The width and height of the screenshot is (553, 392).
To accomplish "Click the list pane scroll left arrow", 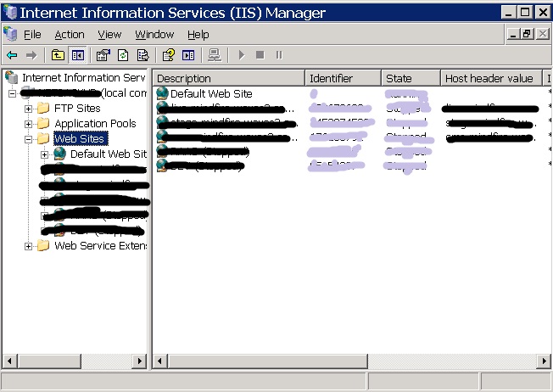I will [159, 361].
